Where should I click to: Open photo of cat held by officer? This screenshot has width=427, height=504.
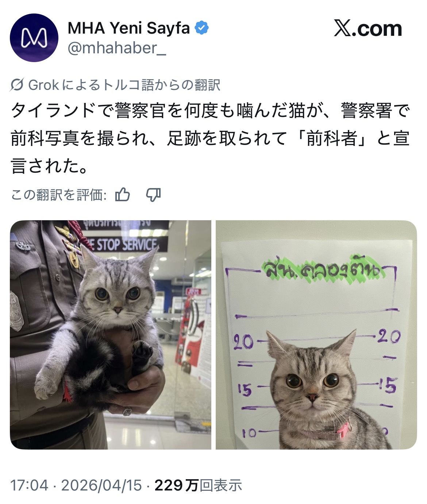[111, 335]
